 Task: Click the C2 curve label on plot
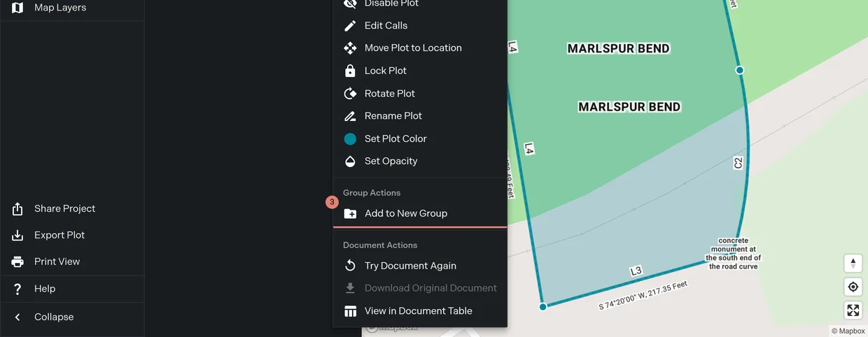coord(738,163)
